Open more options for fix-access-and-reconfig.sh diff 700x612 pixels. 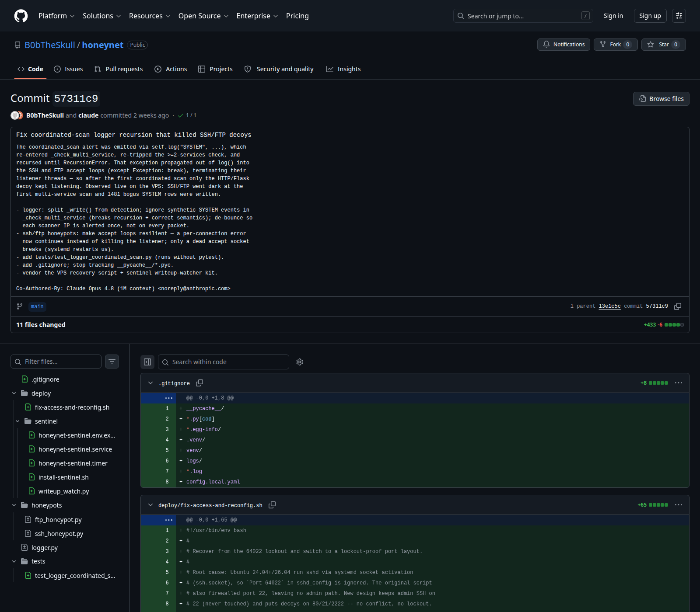point(679,505)
